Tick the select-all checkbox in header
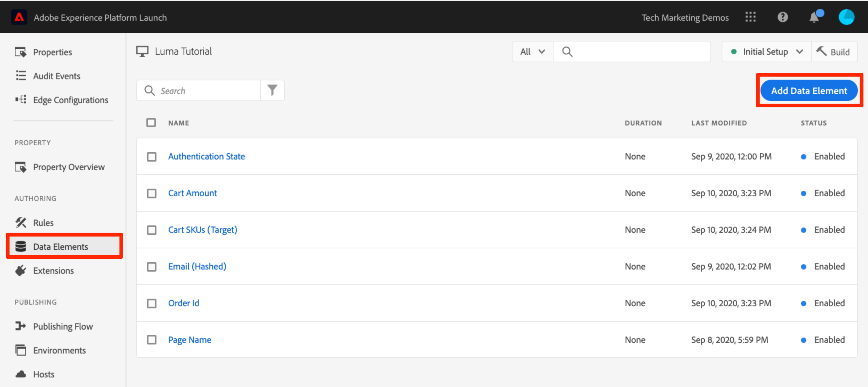The image size is (868, 387). pyautogui.click(x=151, y=123)
